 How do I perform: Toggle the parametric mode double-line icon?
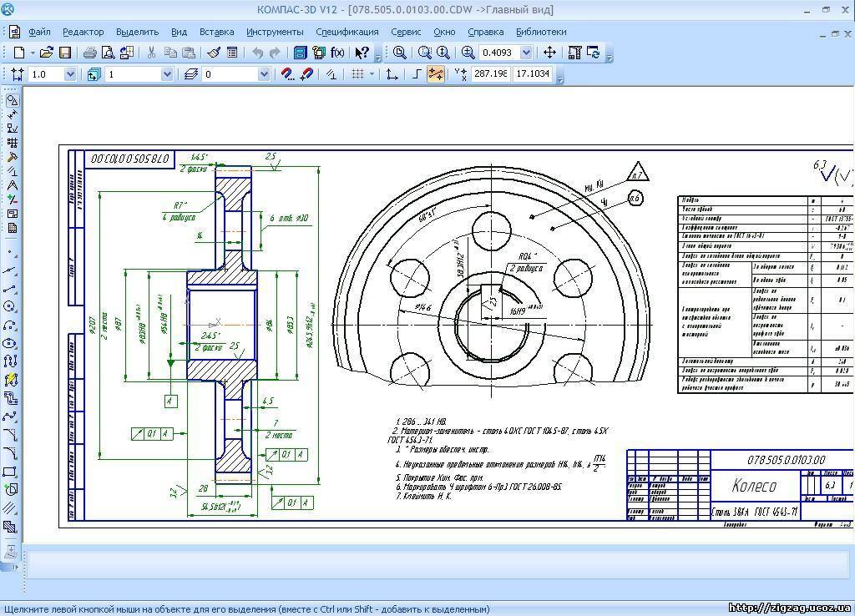pyautogui.click(x=331, y=73)
